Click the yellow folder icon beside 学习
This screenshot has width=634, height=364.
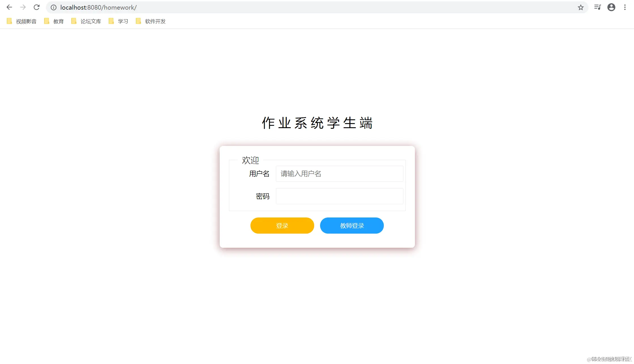111,21
